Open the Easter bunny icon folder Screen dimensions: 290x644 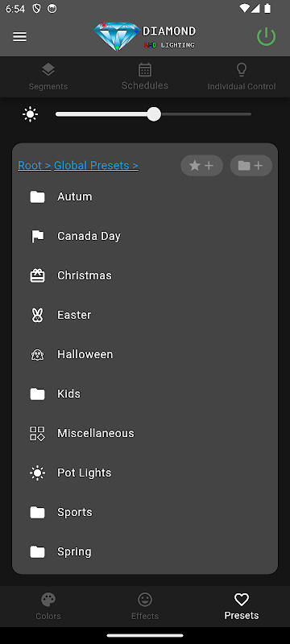37,315
